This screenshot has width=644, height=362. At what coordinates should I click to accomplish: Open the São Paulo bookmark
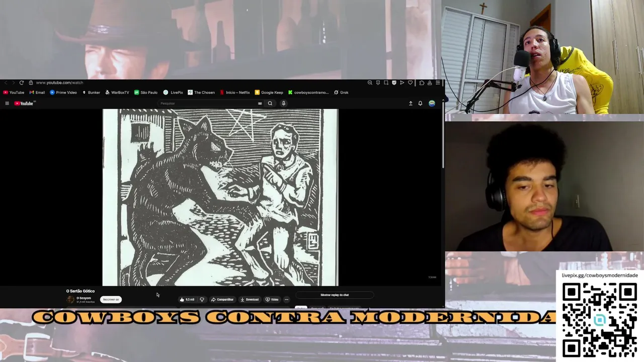(x=146, y=93)
